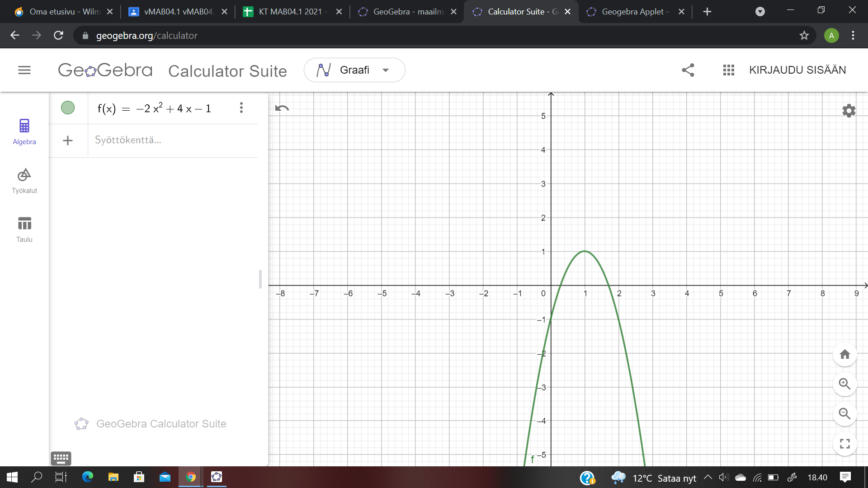This screenshot has width=868, height=488.
Task: Reload the page
Action: click(58, 35)
